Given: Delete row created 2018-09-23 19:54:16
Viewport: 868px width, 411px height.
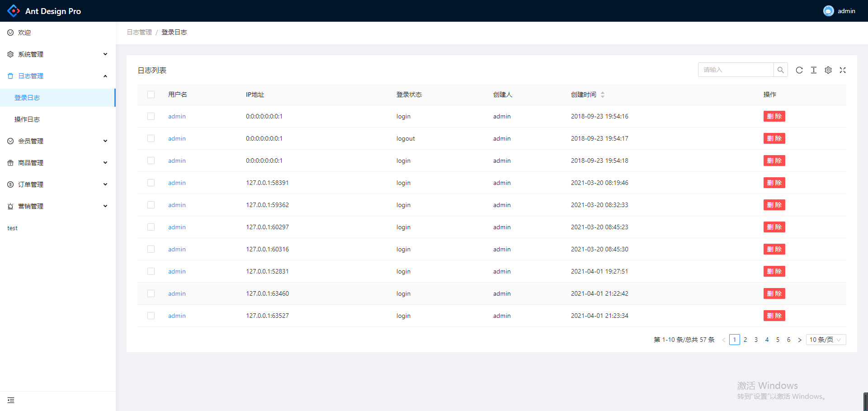Looking at the screenshot, I should [x=774, y=116].
